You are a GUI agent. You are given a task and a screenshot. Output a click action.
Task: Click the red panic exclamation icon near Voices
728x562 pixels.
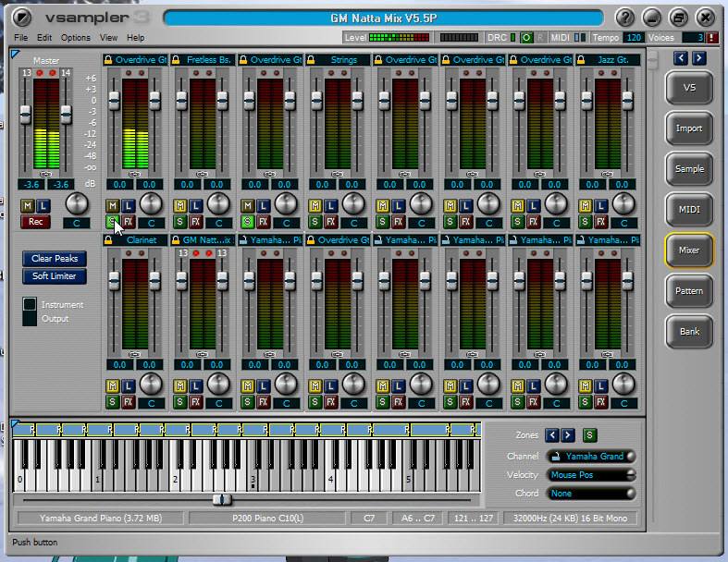tap(711, 38)
